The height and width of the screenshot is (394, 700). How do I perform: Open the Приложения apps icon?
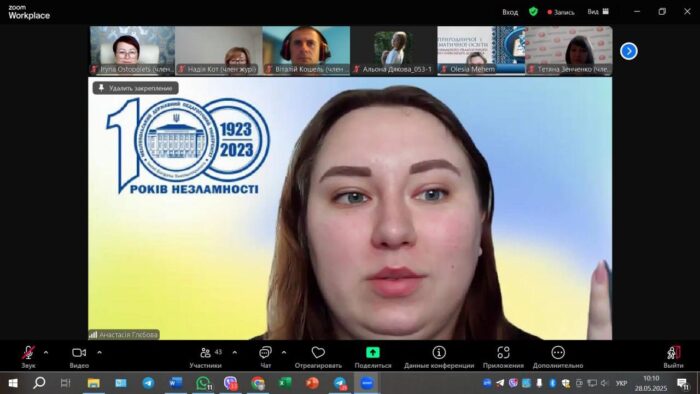(503, 353)
